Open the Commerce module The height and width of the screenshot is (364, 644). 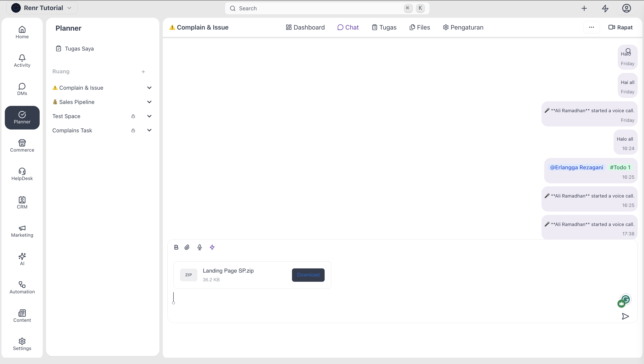point(22,146)
